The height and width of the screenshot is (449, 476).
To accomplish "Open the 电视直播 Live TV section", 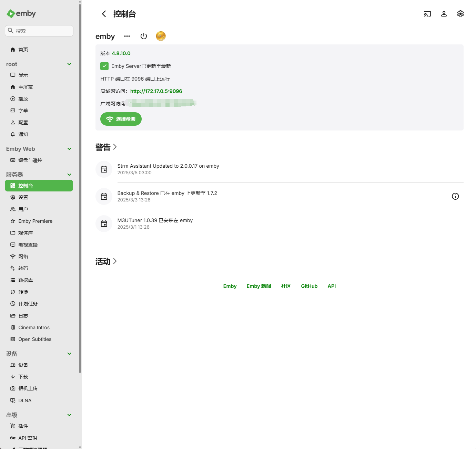I will point(28,244).
